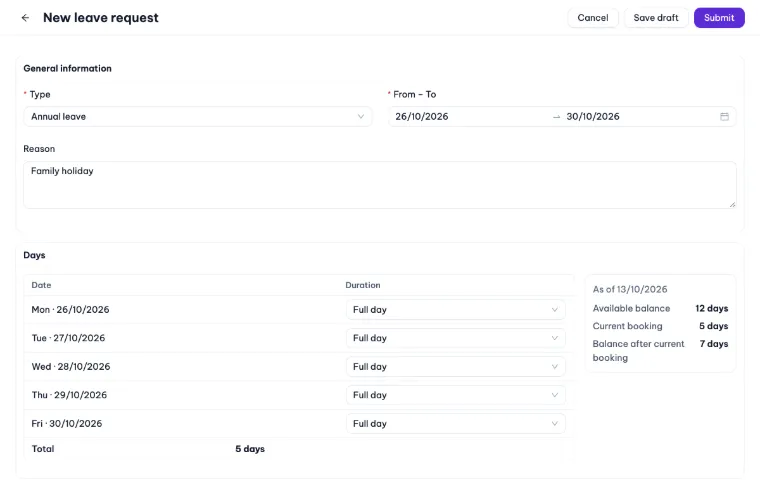Submit the leave request
Screen dimensions: 760x485
point(719,18)
